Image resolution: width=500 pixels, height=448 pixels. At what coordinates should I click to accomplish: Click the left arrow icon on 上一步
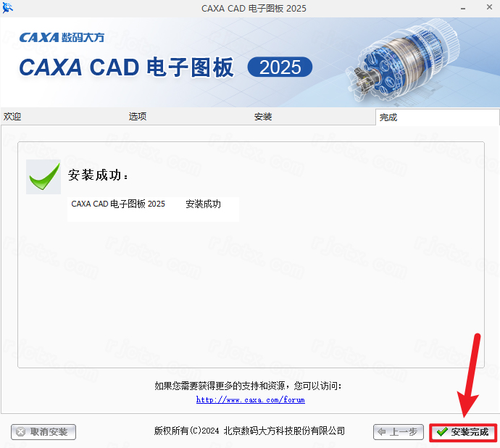click(382, 432)
